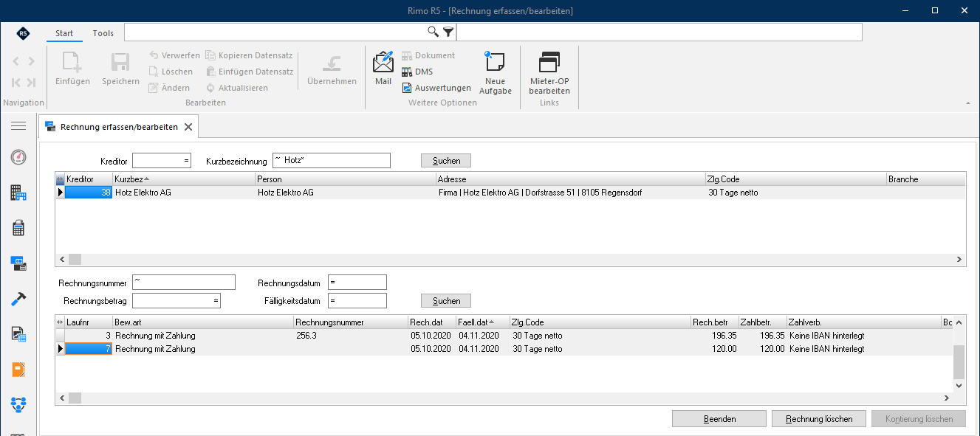Click Suchen next to Kurzbezeichnung
Image resolution: width=980 pixels, height=436 pixels.
click(446, 161)
